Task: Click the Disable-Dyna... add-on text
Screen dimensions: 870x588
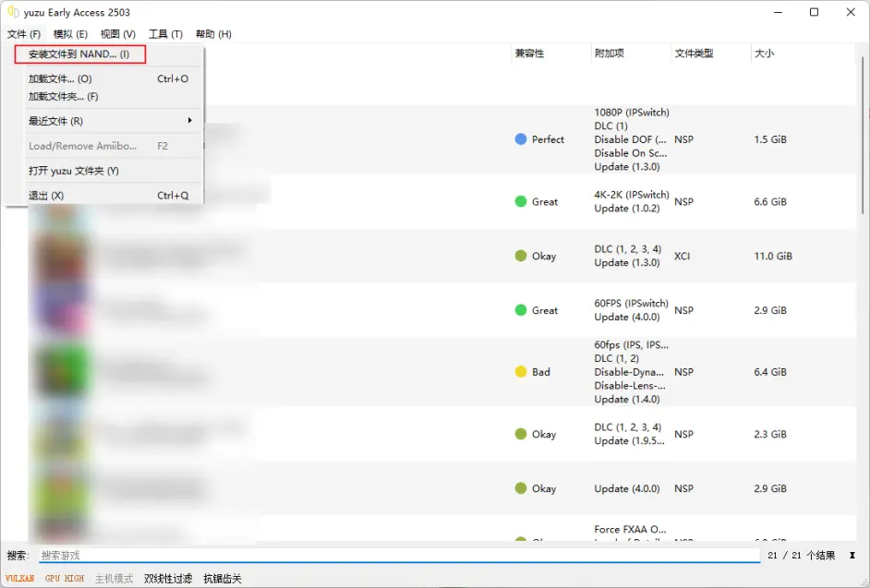Action: (x=629, y=372)
